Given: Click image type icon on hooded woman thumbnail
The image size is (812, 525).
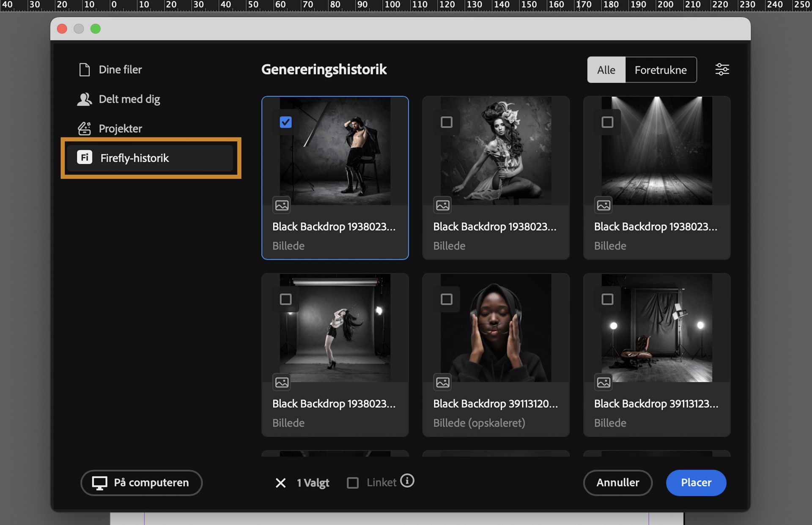Looking at the screenshot, I should point(443,383).
